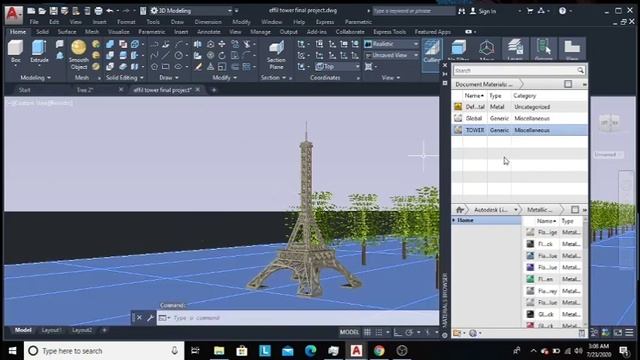Expand the Draw panel title

click(169, 78)
